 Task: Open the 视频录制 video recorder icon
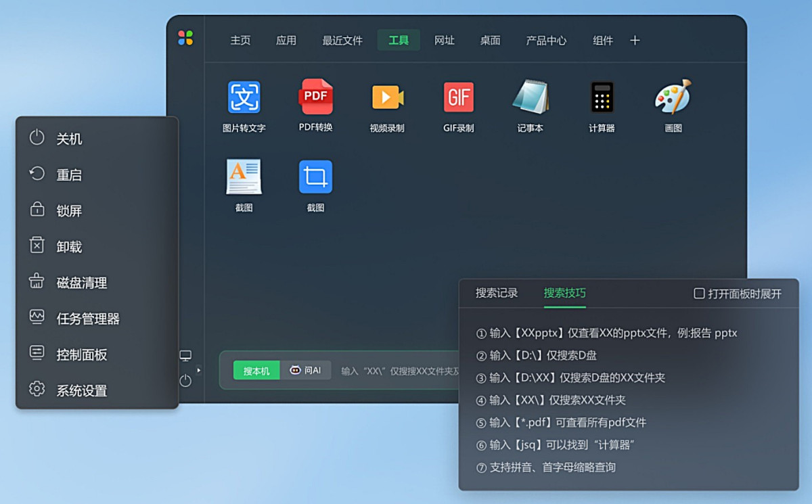pyautogui.click(x=387, y=97)
